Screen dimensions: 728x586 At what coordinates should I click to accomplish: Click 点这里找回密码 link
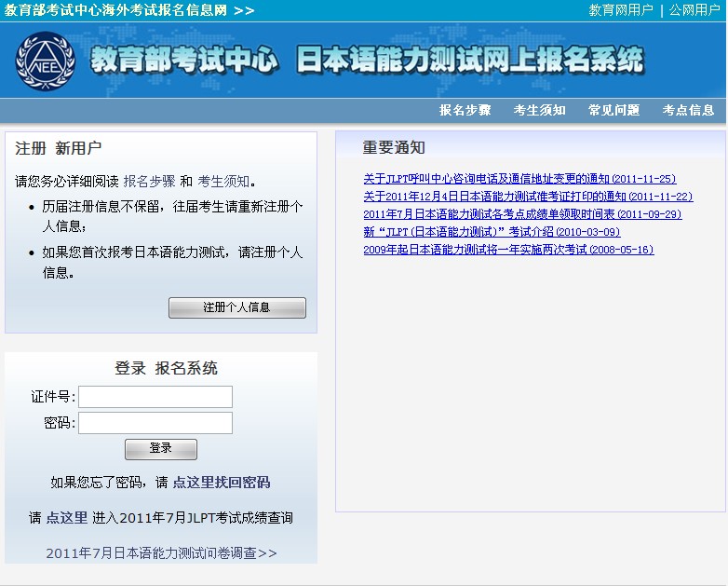point(222,483)
